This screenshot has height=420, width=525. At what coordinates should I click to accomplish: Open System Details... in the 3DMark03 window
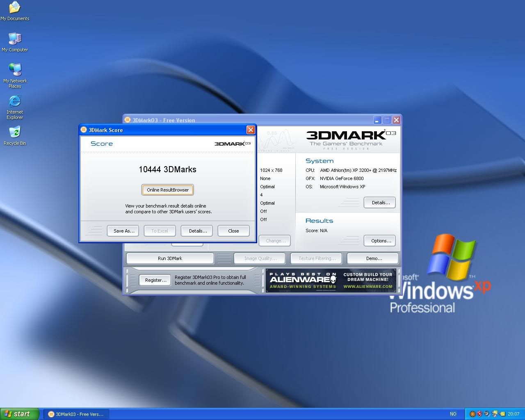pos(380,203)
